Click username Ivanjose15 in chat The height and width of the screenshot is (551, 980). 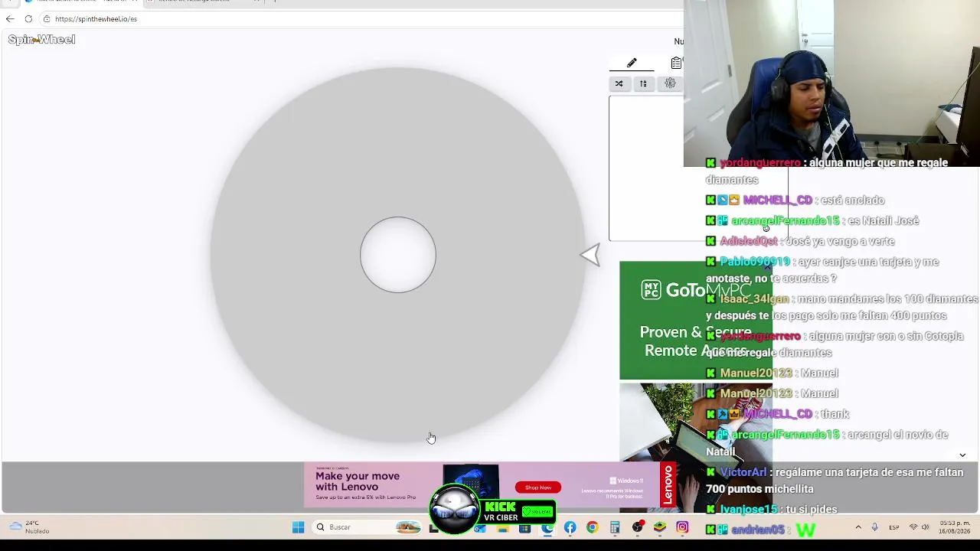pos(749,510)
